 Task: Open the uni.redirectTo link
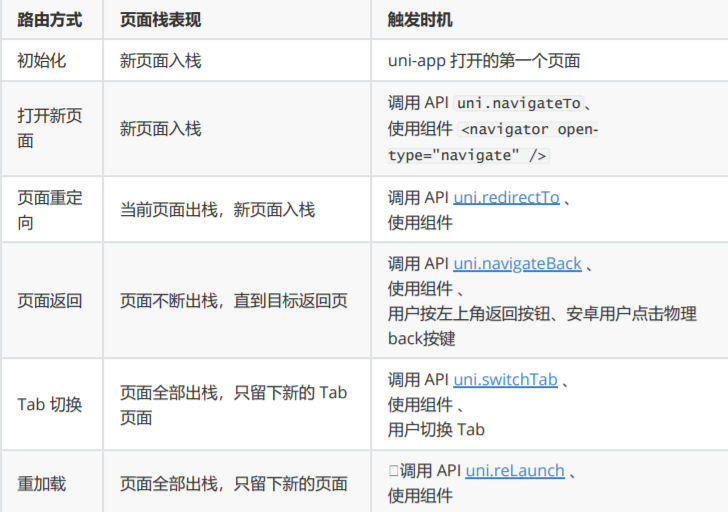[506, 198]
